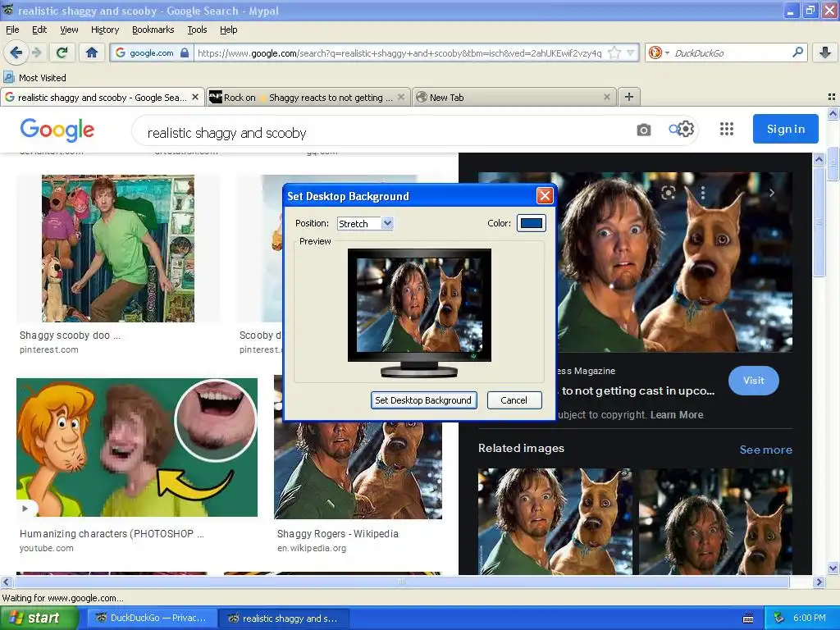The width and height of the screenshot is (840, 630).
Task: Click the taskbar clock showing 6:00 PM
Action: (809, 618)
